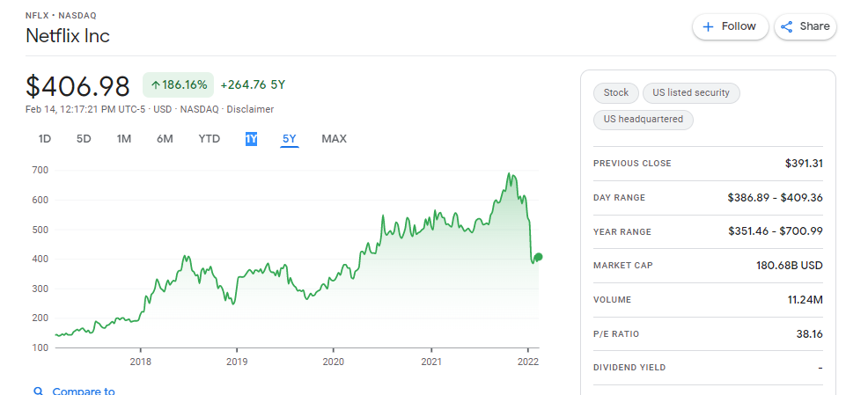868x395 pixels.
Task: Click the +264.76 5Y change text
Action: coord(253,85)
